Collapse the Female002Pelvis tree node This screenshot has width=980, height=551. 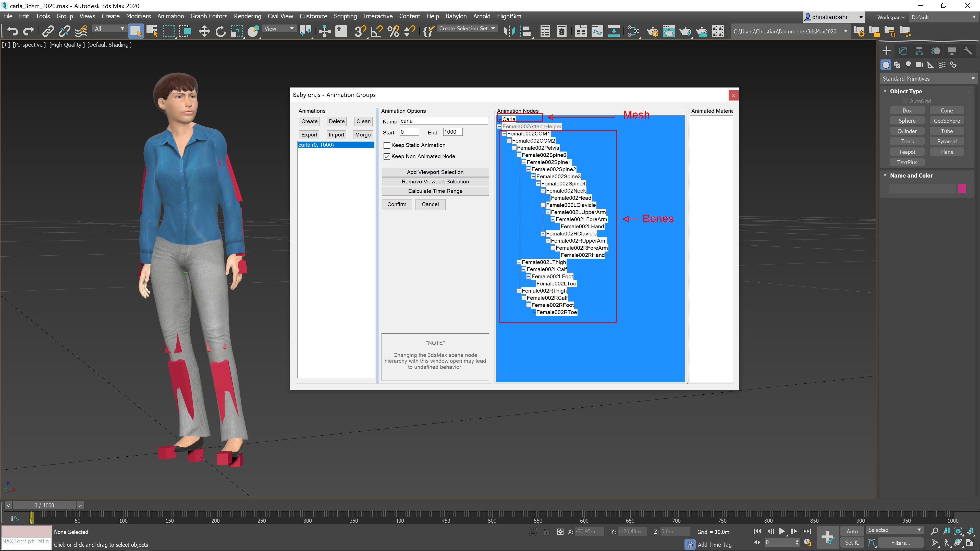(x=513, y=148)
